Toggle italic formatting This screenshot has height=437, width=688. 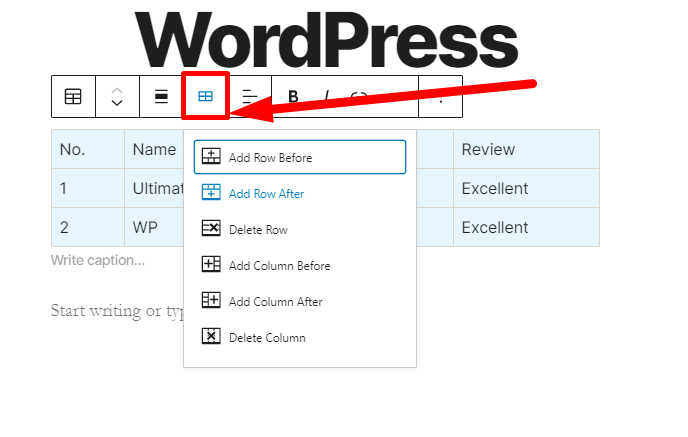pyautogui.click(x=326, y=95)
